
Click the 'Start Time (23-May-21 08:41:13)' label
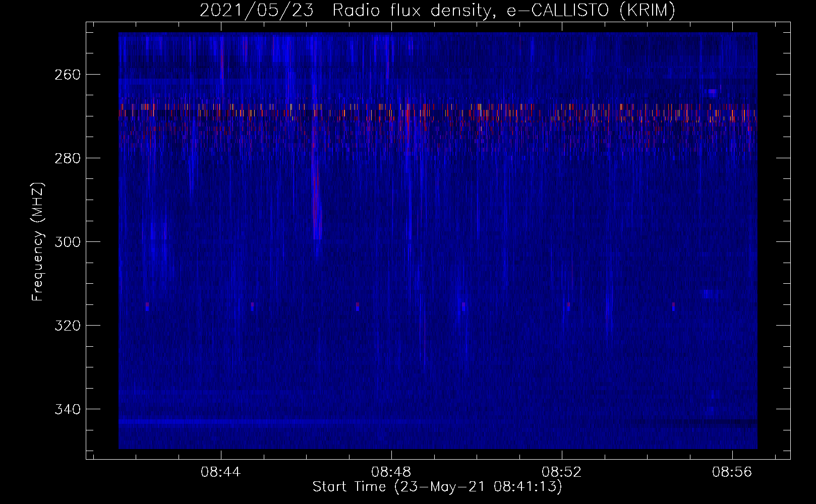tap(437, 487)
